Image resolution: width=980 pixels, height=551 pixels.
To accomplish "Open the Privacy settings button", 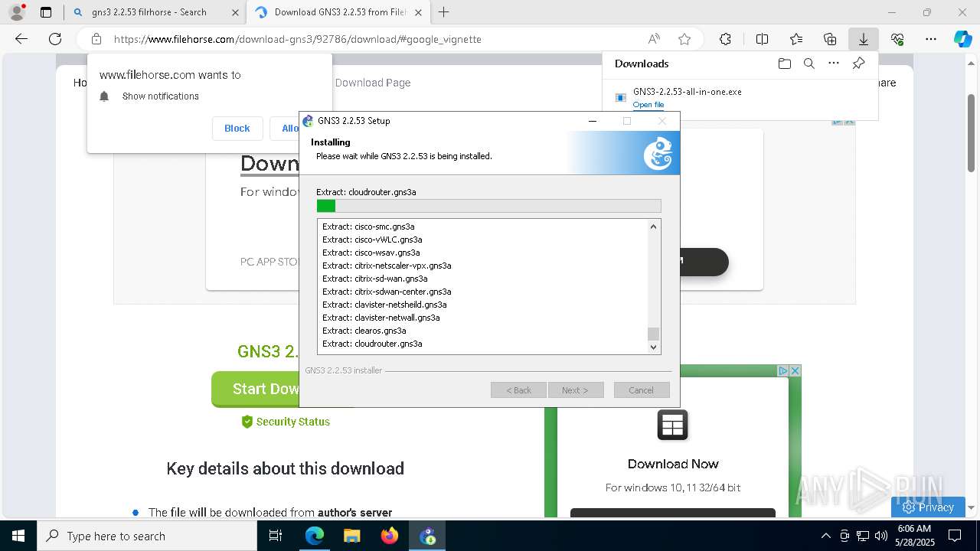I will (x=928, y=507).
